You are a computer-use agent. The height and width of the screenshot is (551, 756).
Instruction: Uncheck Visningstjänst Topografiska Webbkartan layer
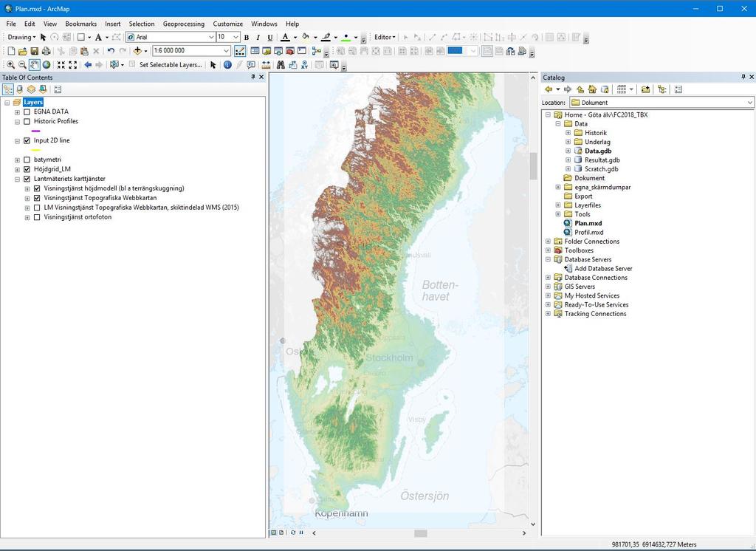[x=37, y=198]
